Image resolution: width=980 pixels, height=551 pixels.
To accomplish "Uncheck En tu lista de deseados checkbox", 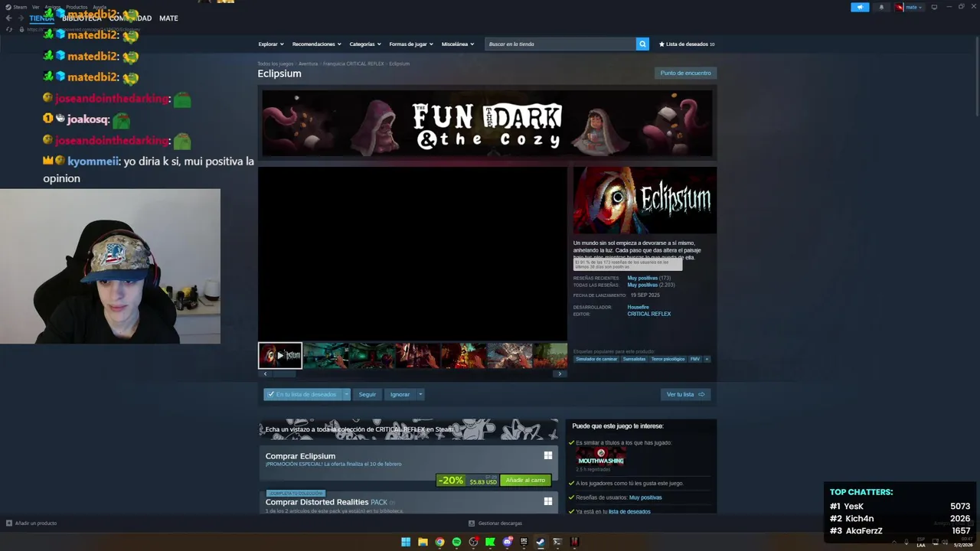I will 271,394.
